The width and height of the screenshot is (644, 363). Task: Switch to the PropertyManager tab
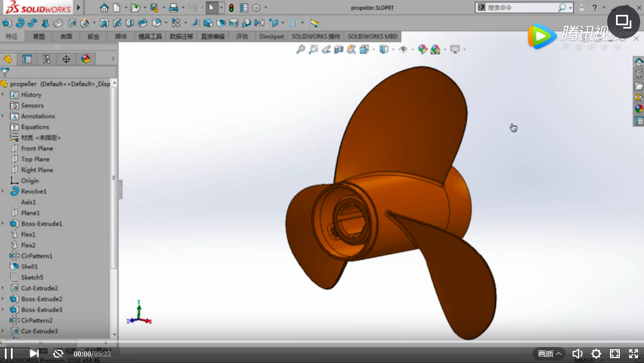click(27, 59)
